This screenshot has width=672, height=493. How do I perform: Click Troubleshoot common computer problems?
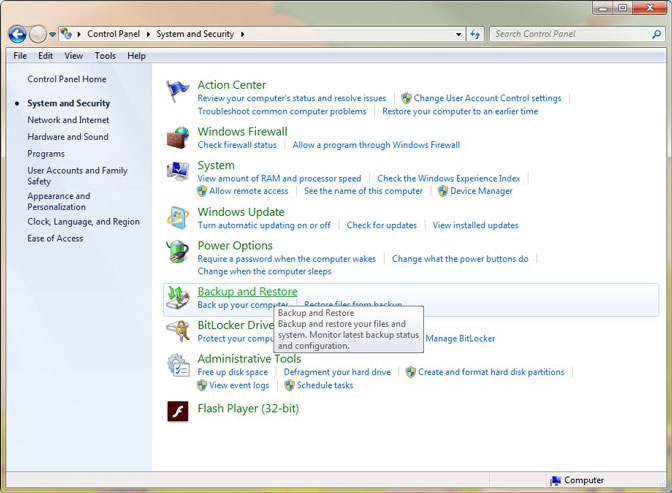pos(282,111)
